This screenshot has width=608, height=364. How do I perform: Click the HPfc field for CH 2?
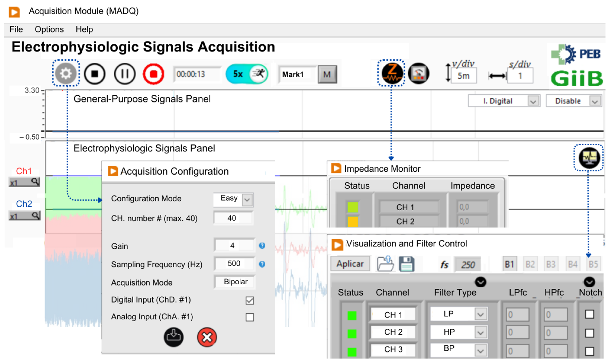(x=555, y=333)
